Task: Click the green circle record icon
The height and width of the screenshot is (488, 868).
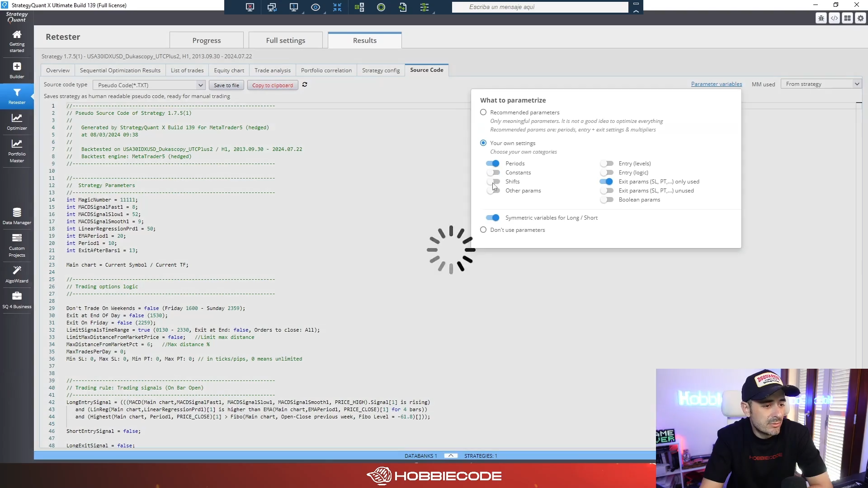Action: (381, 7)
